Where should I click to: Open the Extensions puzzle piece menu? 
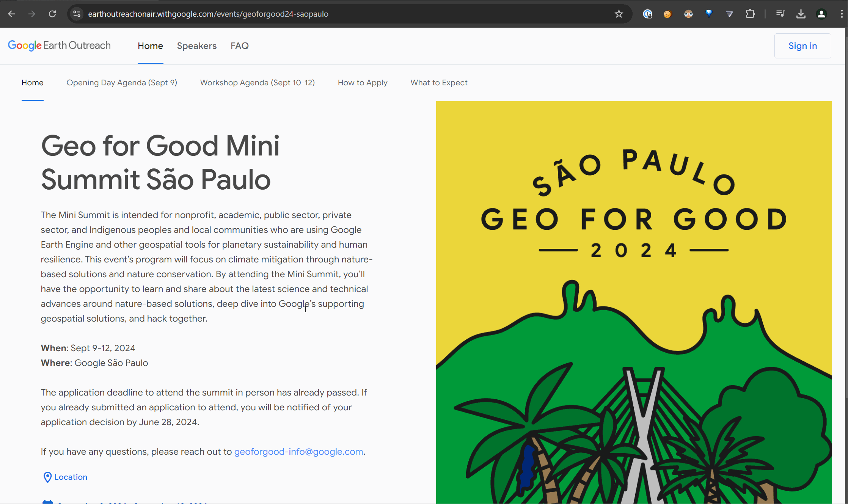(x=750, y=14)
